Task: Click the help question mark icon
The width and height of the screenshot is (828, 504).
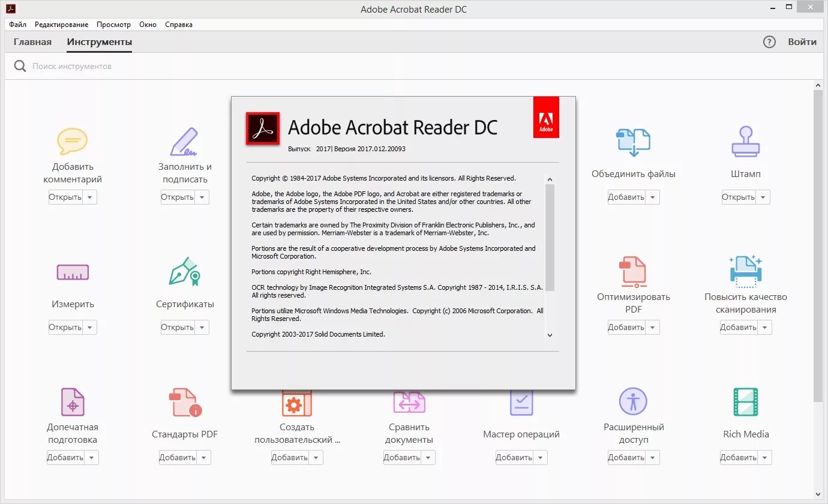Action: 769,42
